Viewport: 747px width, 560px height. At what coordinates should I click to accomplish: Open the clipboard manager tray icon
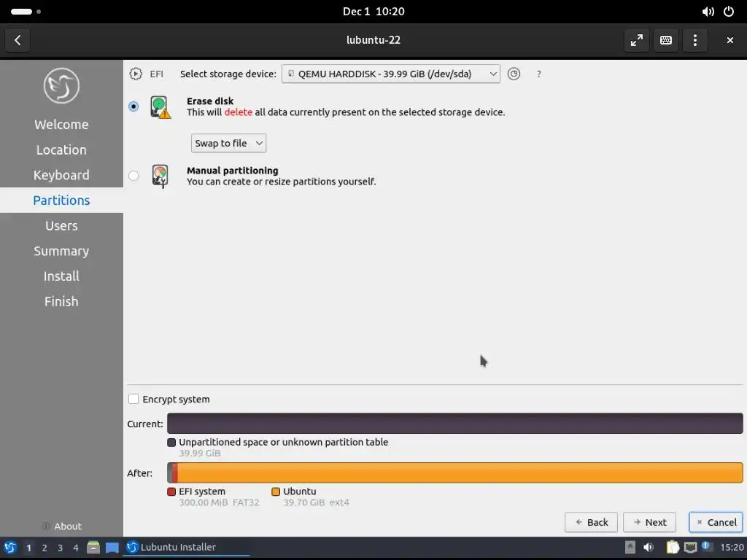pos(673,548)
